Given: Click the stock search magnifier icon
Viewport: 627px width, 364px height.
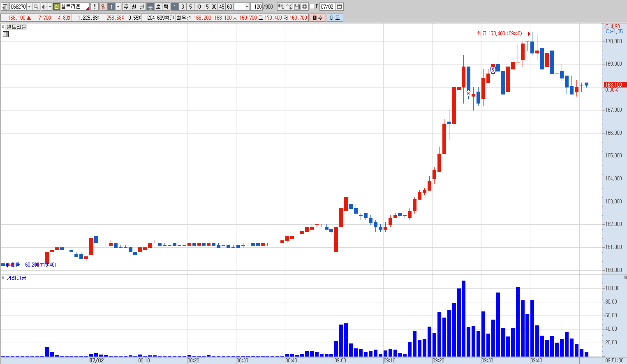Looking at the screenshot, I should click(x=36, y=7).
